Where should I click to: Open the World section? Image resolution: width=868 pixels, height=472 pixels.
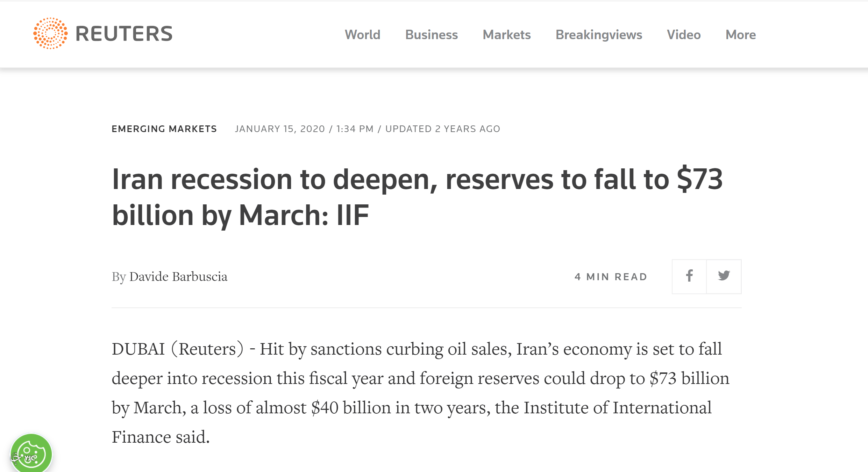point(362,35)
